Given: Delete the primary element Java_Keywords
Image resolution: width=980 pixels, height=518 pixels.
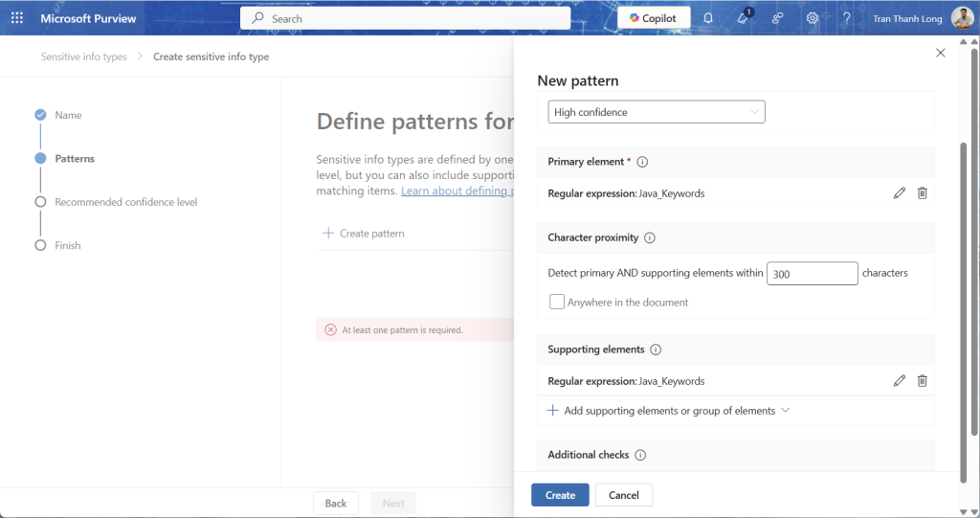Looking at the screenshot, I should tap(923, 193).
